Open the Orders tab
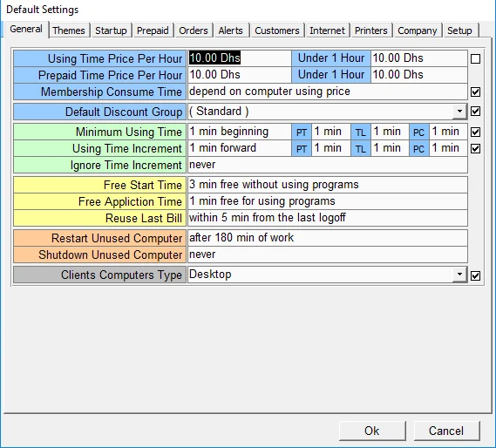496x448 pixels. [x=194, y=31]
